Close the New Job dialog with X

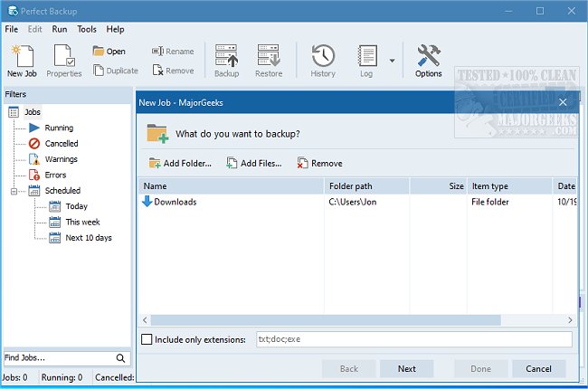point(563,102)
